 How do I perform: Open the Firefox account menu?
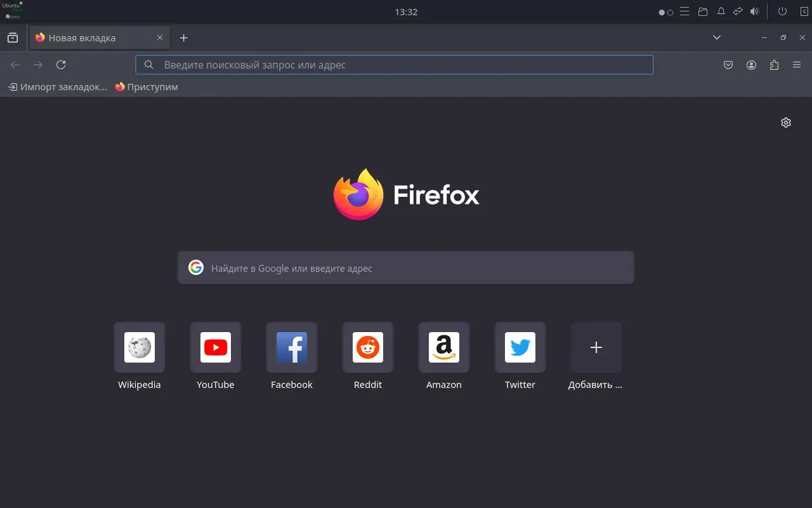[752, 65]
